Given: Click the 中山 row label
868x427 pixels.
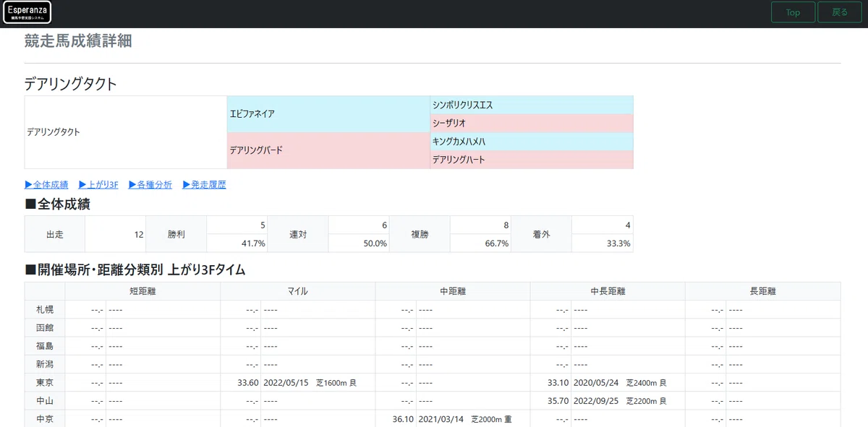Looking at the screenshot, I should (x=45, y=400).
